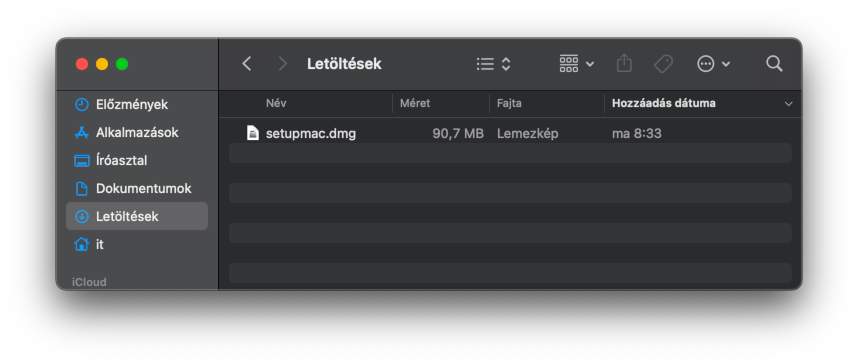Open Alkalmazások in the sidebar
Screen dimensions: 858x364
coord(137,132)
